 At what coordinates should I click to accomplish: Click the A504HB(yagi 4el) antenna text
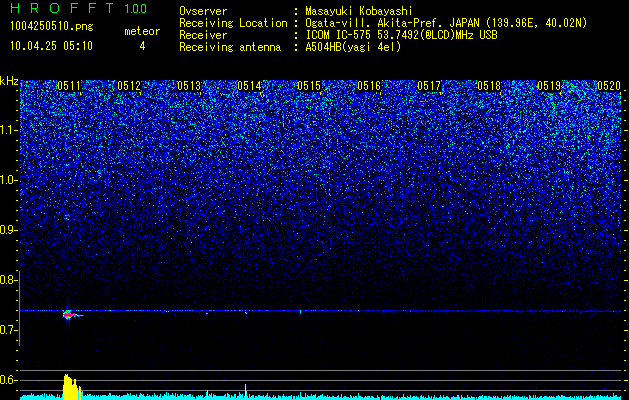(x=353, y=47)
